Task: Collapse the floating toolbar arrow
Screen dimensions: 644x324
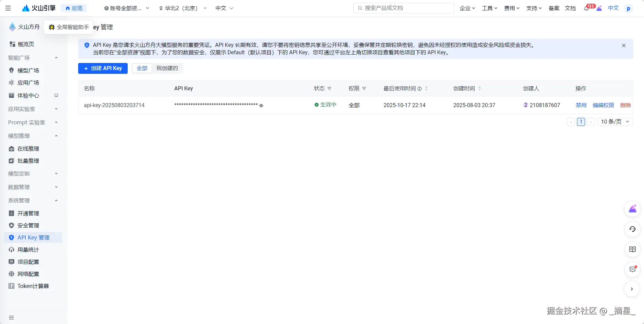Action: [x=632, y=289]
